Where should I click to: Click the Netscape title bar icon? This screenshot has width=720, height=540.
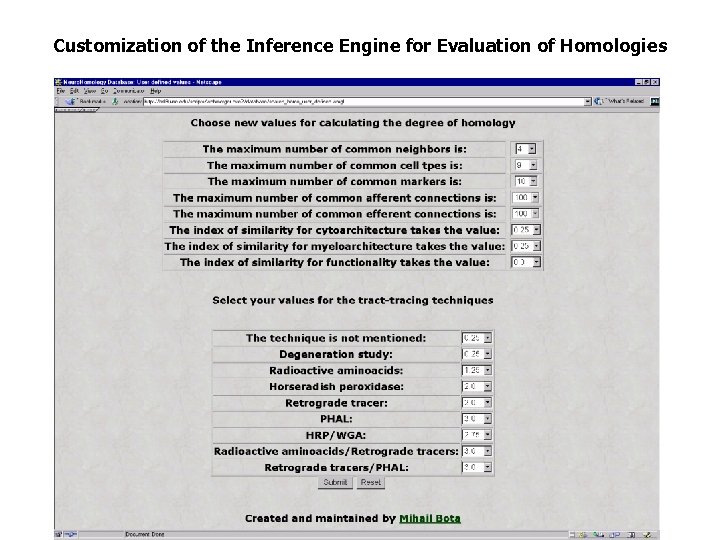tap(58, 82)
